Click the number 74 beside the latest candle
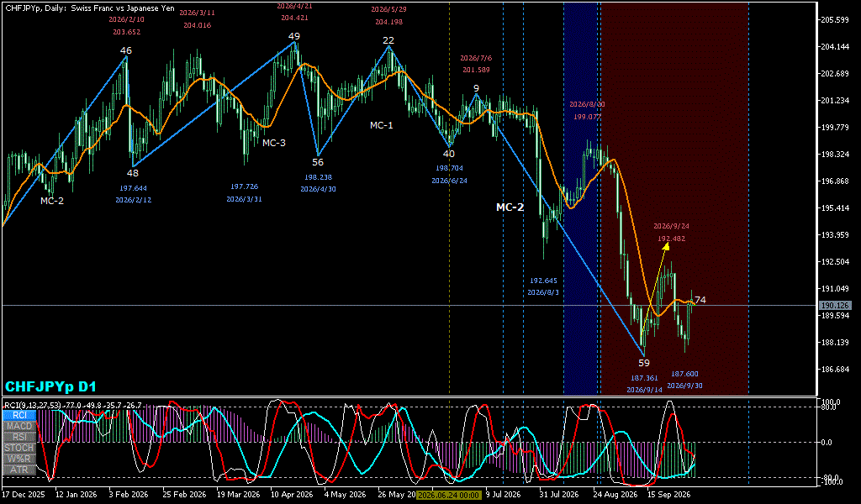 coord(700,300)
